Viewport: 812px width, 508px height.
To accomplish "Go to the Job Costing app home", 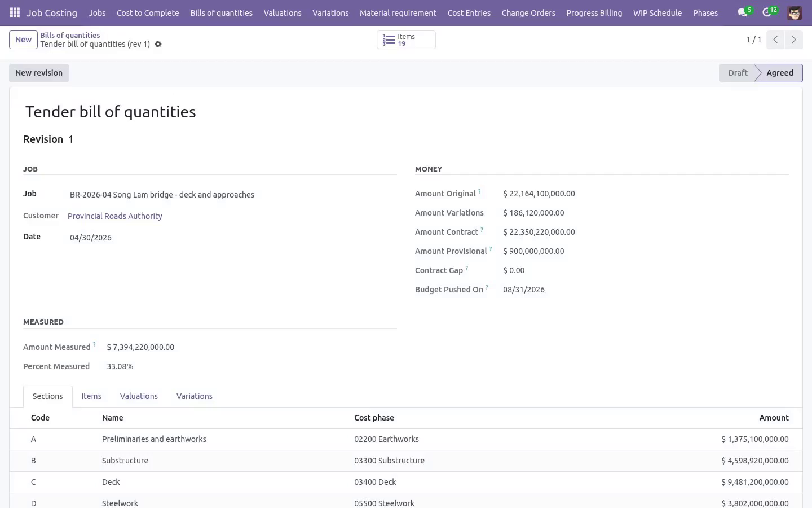I will [52, 12].
